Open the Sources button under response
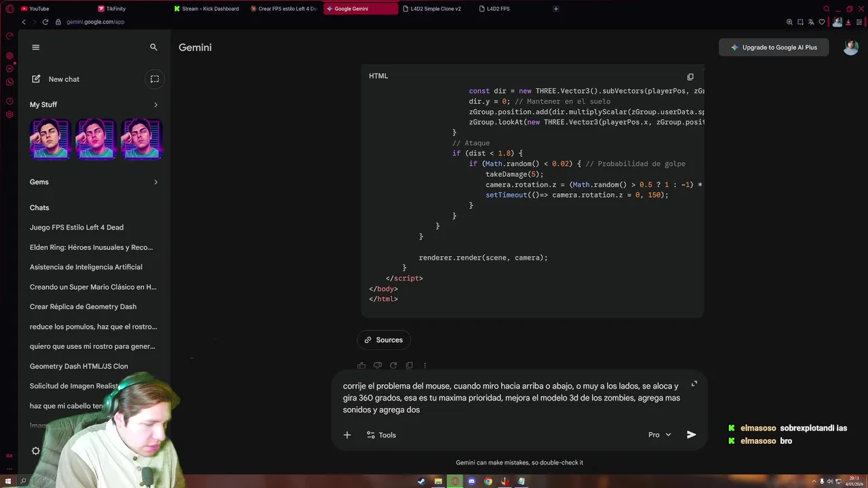Screen dimensions: 868x488 (x=383, y=340)
